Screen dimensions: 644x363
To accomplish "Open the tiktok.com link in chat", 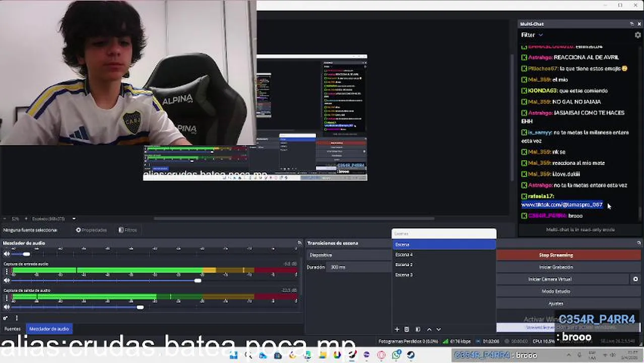I will pyautogui.click(x=562, y=205).
